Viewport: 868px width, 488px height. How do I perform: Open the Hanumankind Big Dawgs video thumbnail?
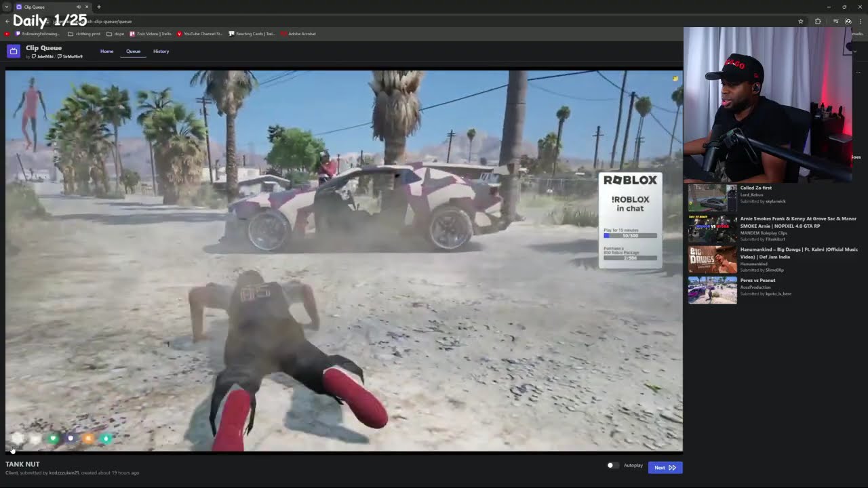pos(712,260)
